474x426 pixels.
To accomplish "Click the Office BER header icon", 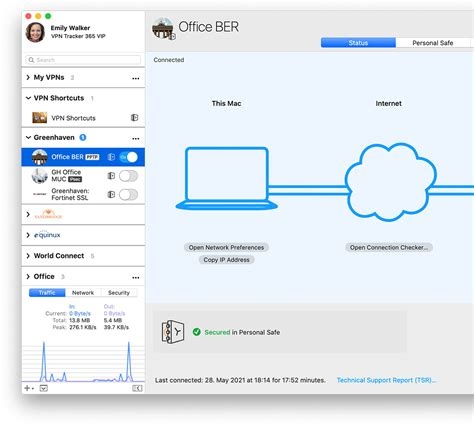I will (163, 28).
